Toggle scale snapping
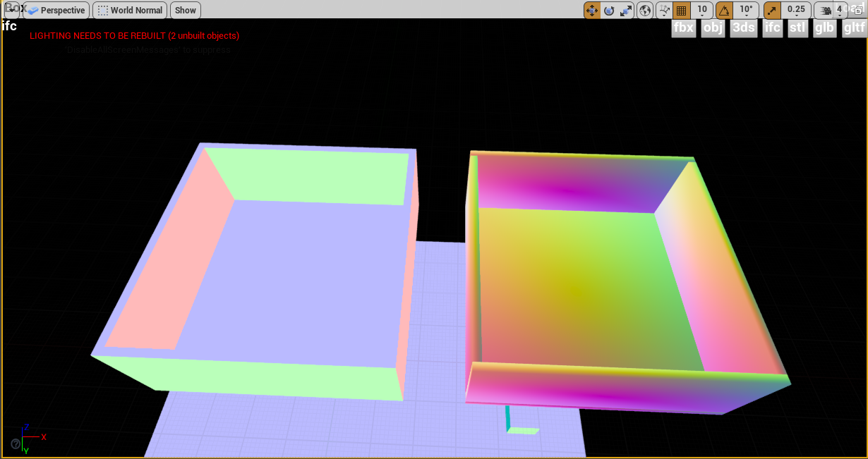The image size is (868, 459). point(771,10)
